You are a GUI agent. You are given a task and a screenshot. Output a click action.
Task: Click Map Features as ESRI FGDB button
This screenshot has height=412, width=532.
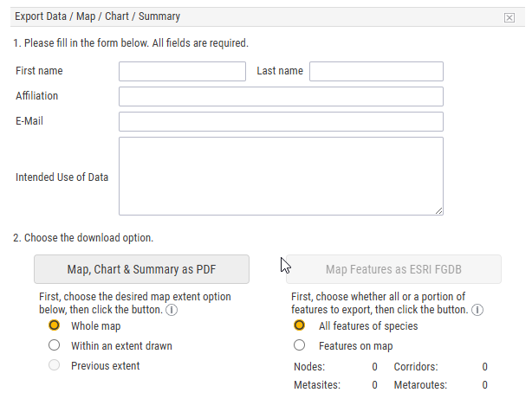pyautogui.click(x=393, y=269)
